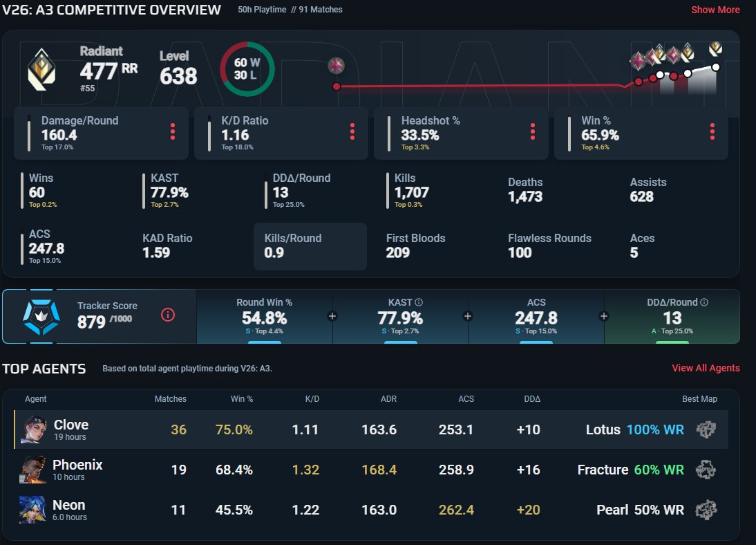Click the Radiant icon at graph end
This screenshot has width=756, height=545.
point(715,48)
